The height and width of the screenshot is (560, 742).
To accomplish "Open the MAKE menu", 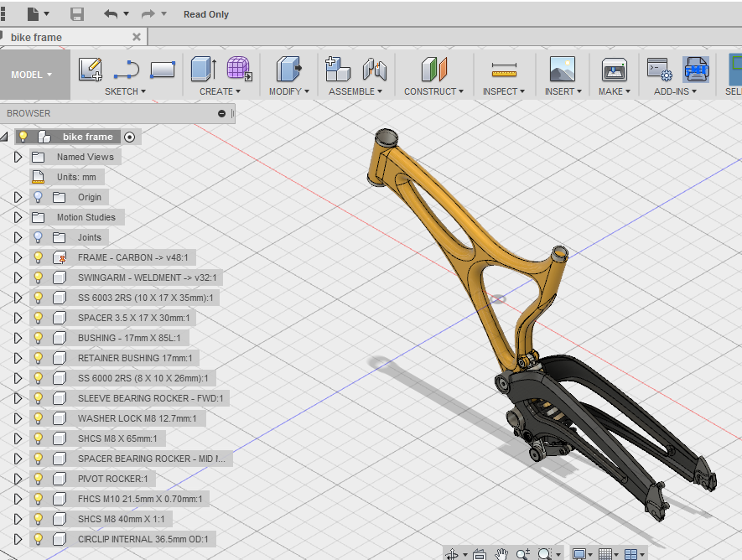I will [615, 91].
